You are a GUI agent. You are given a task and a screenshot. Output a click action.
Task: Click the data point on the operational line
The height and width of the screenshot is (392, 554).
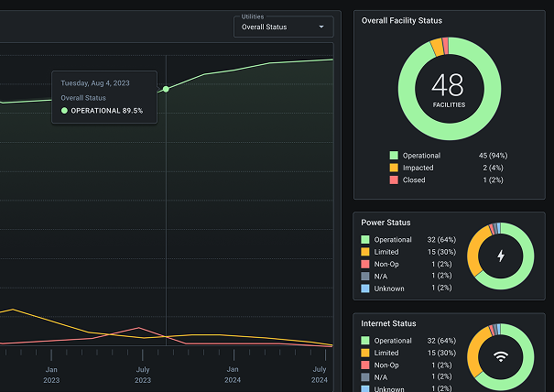166,89
